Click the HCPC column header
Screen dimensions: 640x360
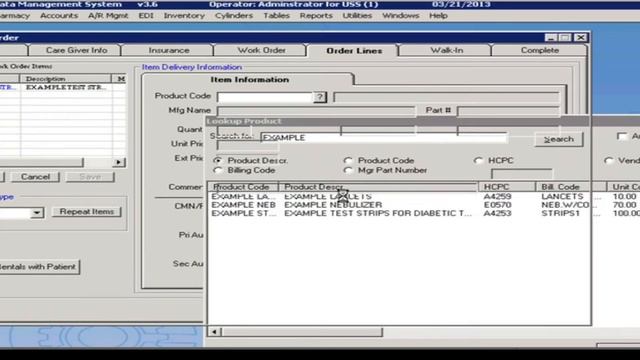pyautogui.click(x=507, y=187)
